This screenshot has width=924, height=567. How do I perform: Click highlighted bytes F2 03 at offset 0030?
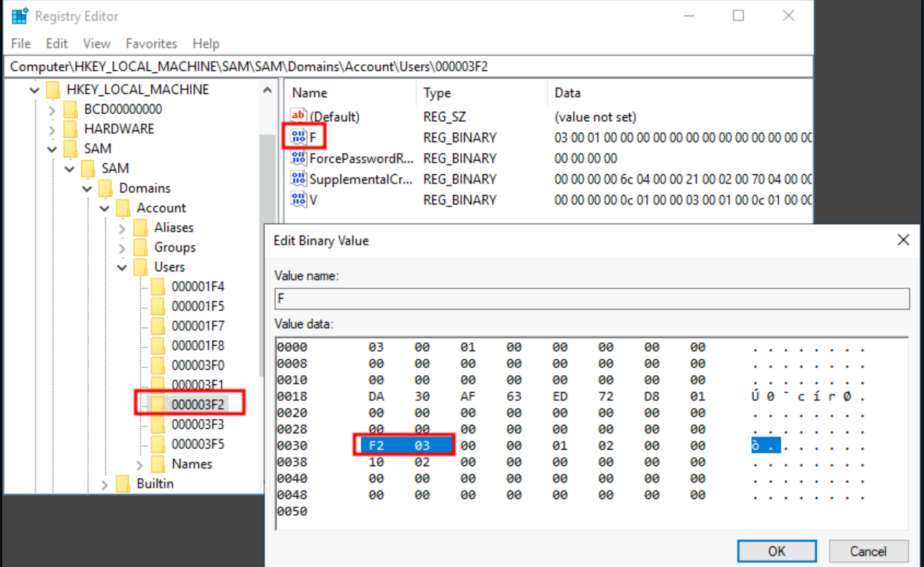coord(408,445)
